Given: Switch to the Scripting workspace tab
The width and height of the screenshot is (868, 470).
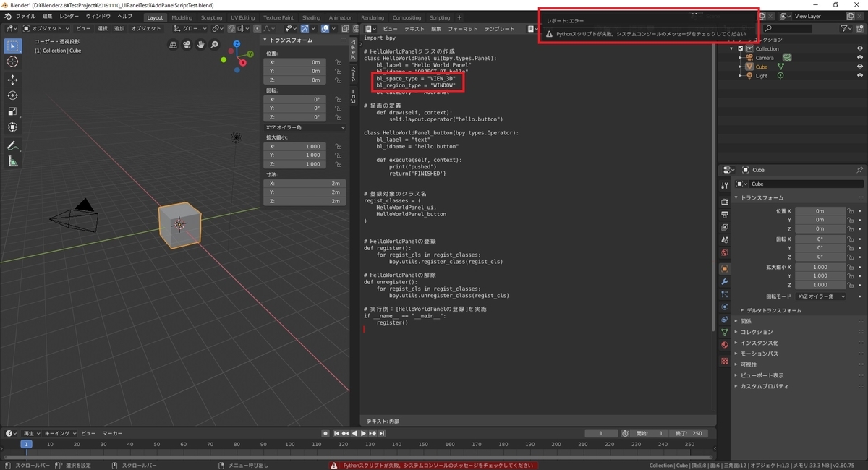Looking at the screenshot, I should tap(440, 17).
